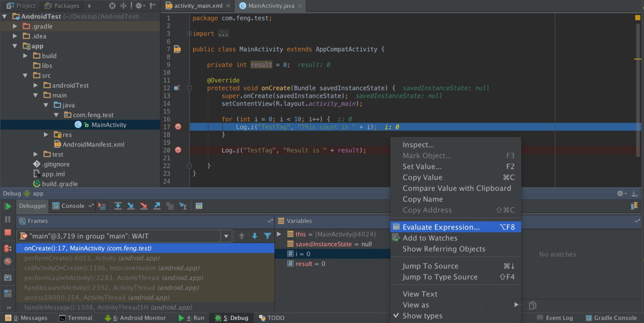Click the Resume Program green arrow icon
This screenshot has height=323, width=644.
(7, 206)
